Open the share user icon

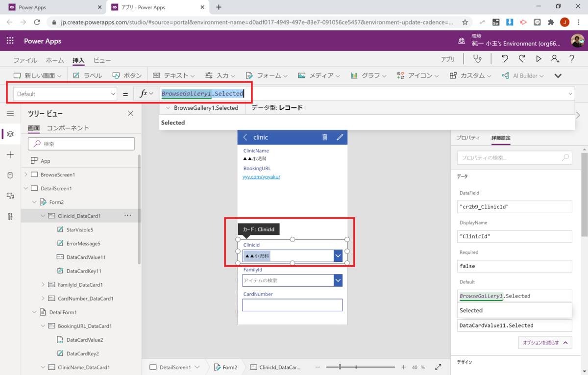point(555,59)
